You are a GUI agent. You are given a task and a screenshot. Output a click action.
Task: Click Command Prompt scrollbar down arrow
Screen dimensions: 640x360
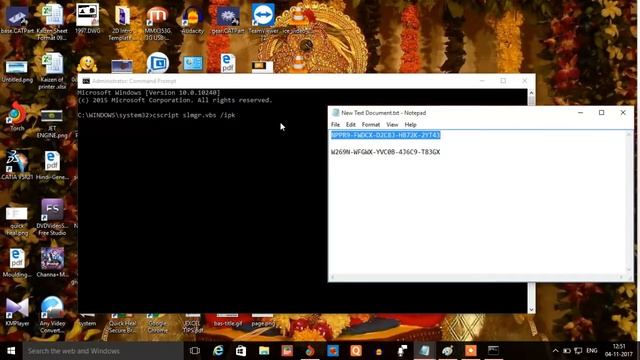coord(531,310)
